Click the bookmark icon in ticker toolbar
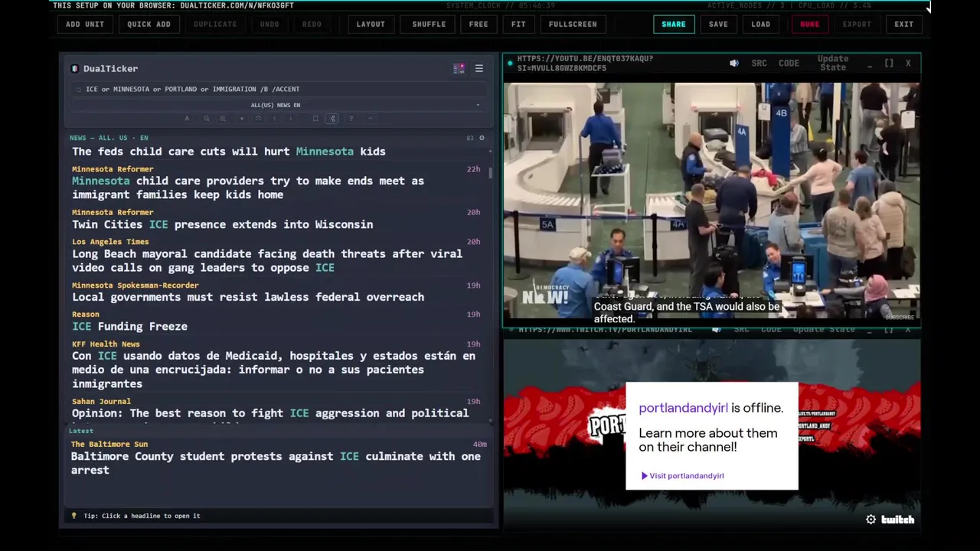Viewport: 980px width, 551px height. coord(315,119)
